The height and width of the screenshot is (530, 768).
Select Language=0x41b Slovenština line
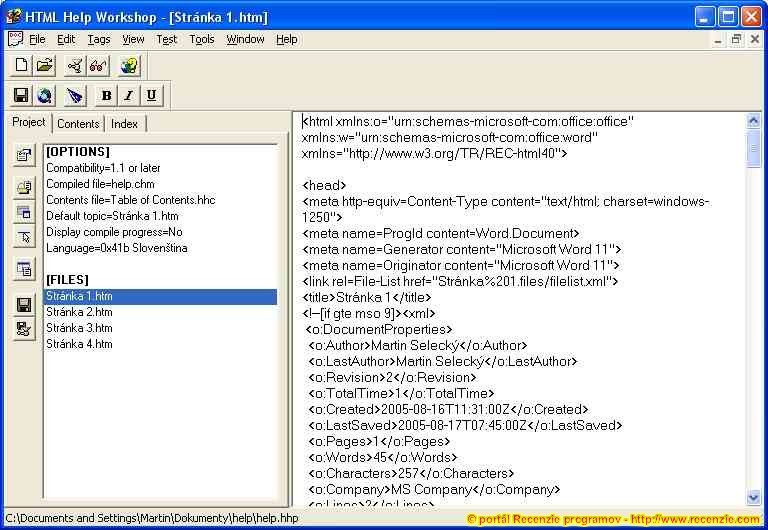117,248
